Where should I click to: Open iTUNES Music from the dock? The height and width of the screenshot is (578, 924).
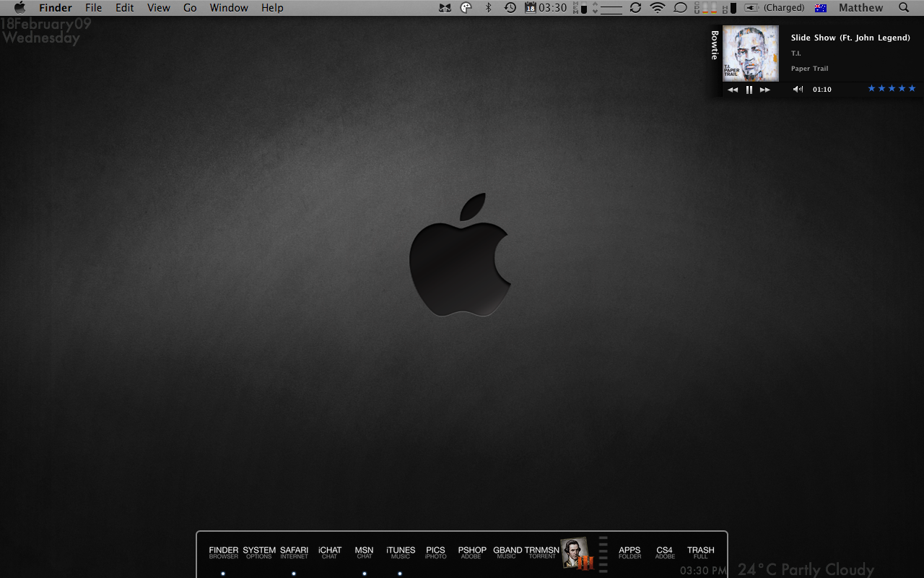click(401, 553)
